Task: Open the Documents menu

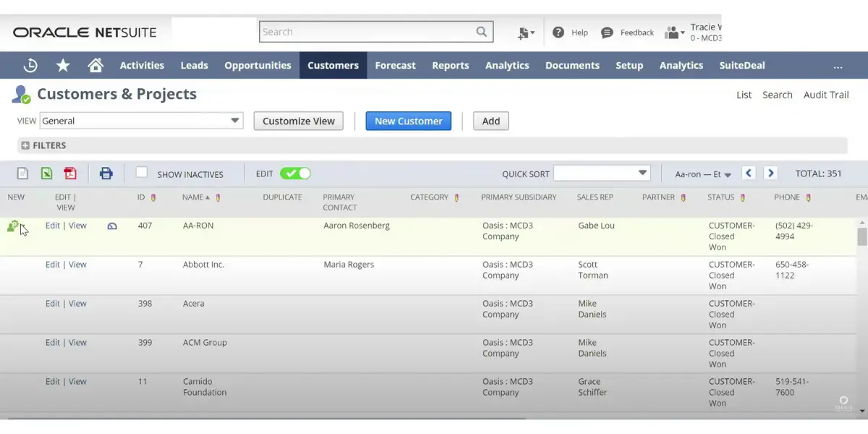Action: click(572, 65)
